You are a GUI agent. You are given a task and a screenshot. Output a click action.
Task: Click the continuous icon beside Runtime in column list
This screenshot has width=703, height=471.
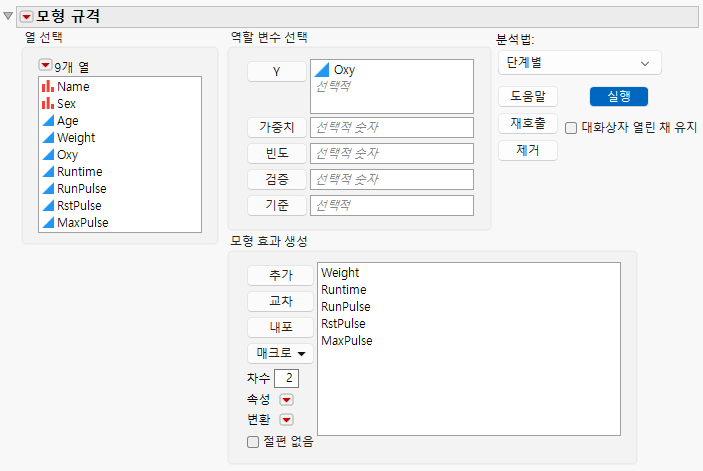pos(48,172)
